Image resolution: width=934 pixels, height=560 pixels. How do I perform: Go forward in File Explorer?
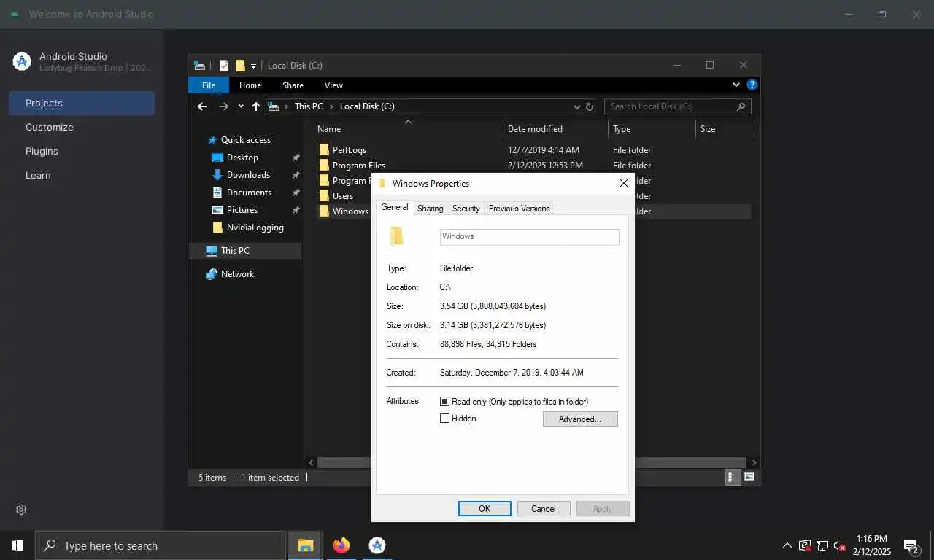coord(224,106)
